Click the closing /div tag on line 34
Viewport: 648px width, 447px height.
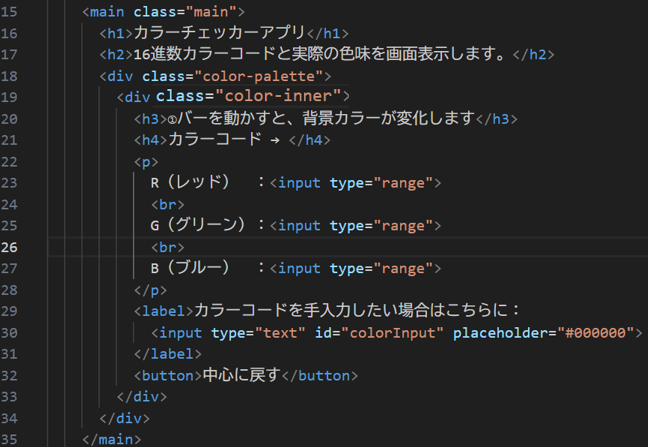tap(124, 418)
